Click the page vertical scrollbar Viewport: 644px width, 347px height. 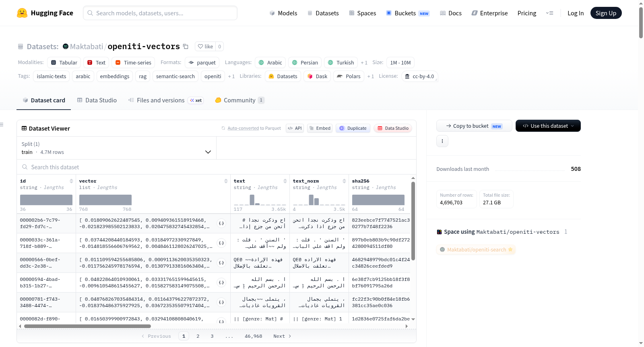[x=641, y=22]
